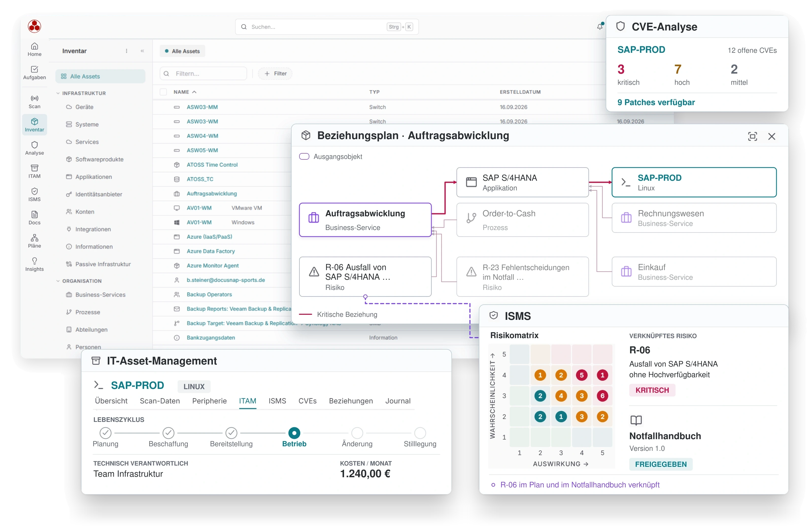Collapse the INFRASTRUKTUR section
This screenshot has width=812, height=528.
tap(81, 93)
